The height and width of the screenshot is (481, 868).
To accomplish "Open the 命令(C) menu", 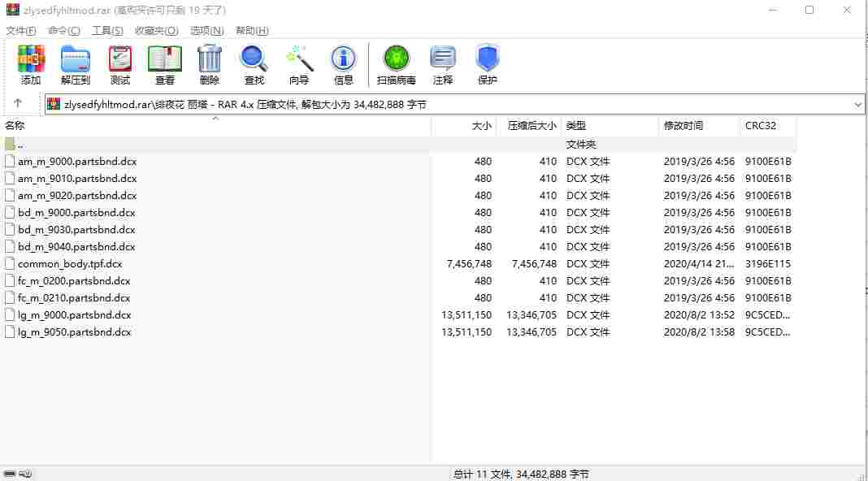I will (64, 30).
